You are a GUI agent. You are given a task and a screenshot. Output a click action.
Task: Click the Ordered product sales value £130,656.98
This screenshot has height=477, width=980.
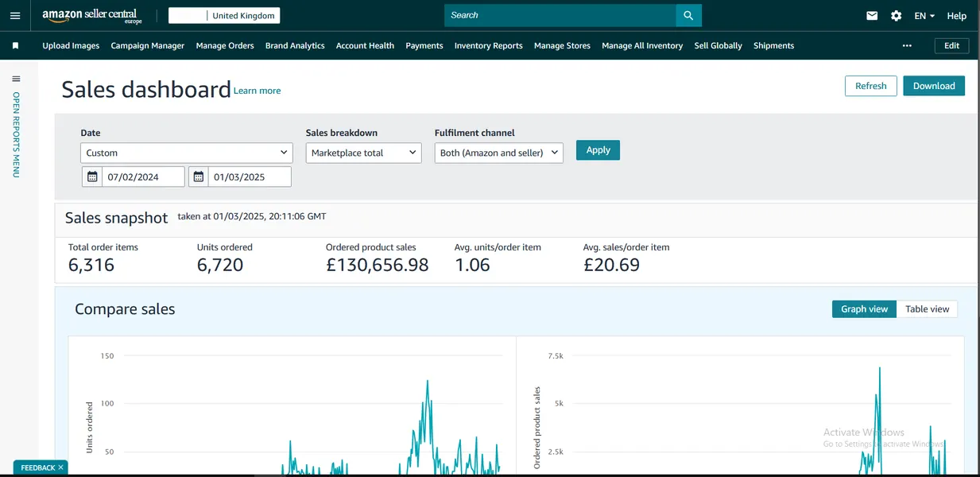(x=378, y=265)
